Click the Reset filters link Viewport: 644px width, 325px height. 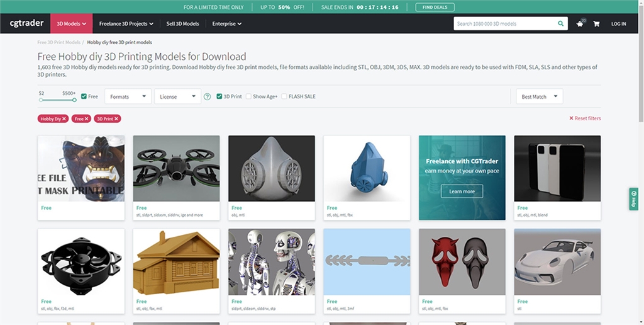click(585, 118)
